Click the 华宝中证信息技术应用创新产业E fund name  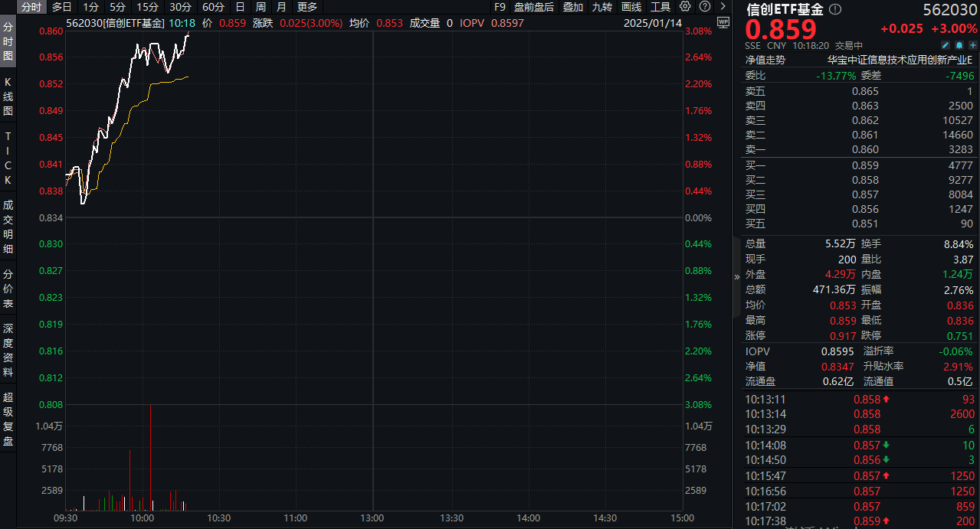point(899,60)
